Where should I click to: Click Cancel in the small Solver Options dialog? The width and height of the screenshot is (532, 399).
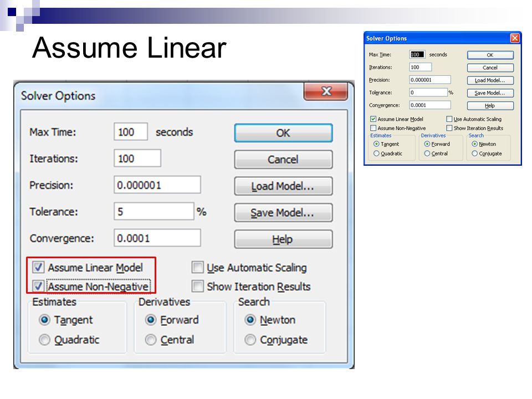[490, 68]
